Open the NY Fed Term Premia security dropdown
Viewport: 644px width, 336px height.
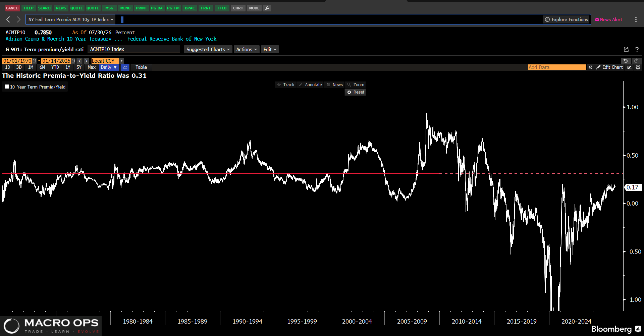pos(70,19)
